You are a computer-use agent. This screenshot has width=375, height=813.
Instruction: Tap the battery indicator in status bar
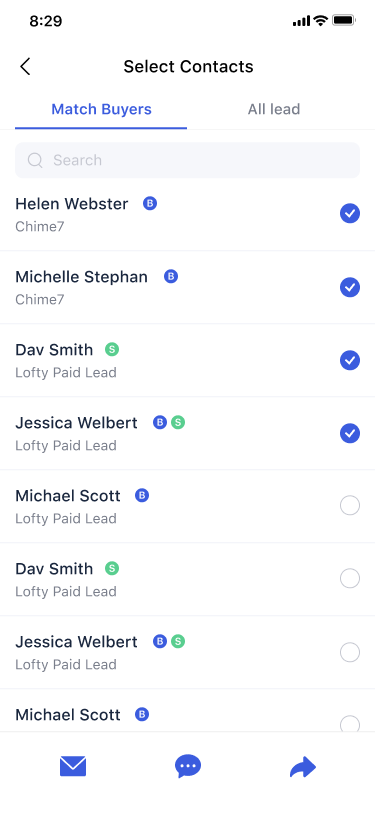coord(343,21)
